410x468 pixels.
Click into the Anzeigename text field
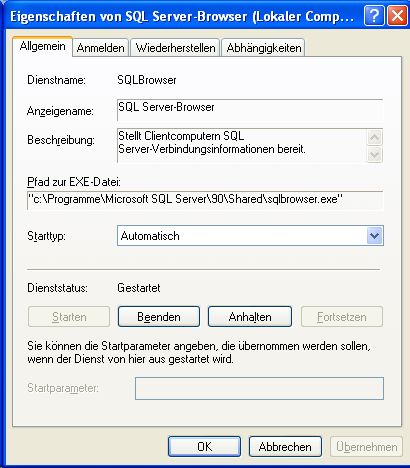[250, 110]
